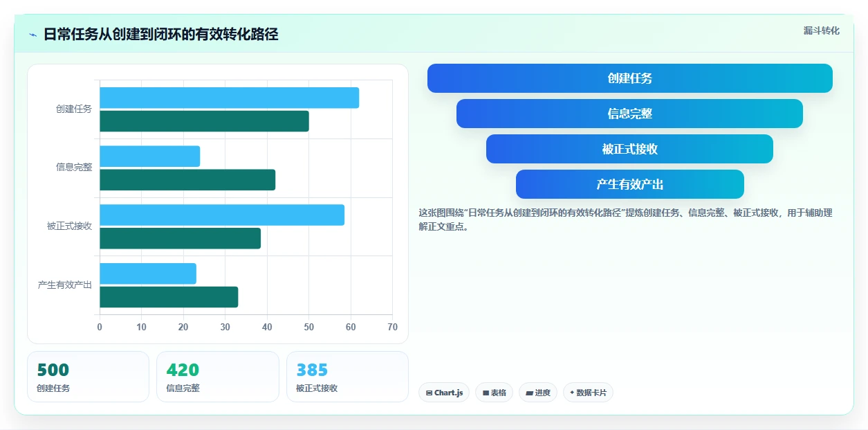This screenshot has width=868, height=430.
Task: Click the x-axis tick label 50
Action: coord(309,327)
